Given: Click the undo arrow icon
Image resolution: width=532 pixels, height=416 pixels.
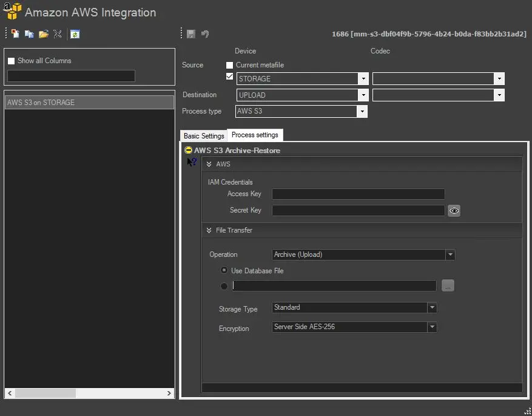Looking at the screenshot, I should coord(205,34).
